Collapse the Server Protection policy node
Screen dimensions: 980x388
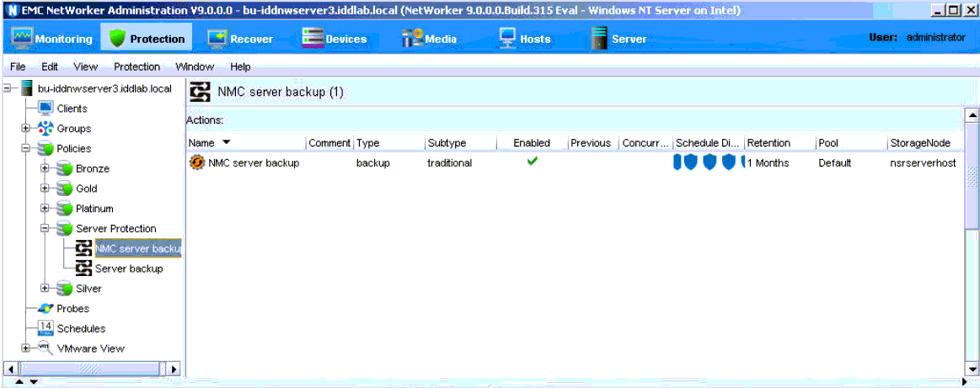[45, 228]
